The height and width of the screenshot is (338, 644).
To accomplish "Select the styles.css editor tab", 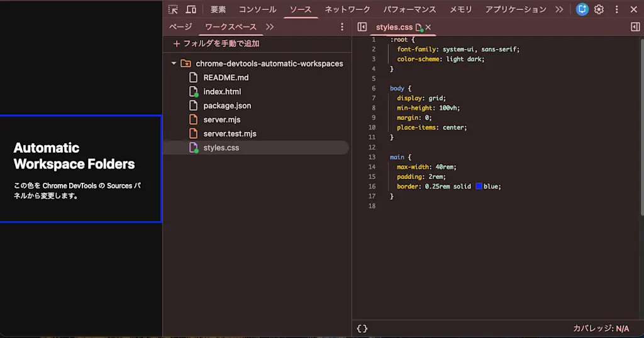I will click(x=394, y=27).
